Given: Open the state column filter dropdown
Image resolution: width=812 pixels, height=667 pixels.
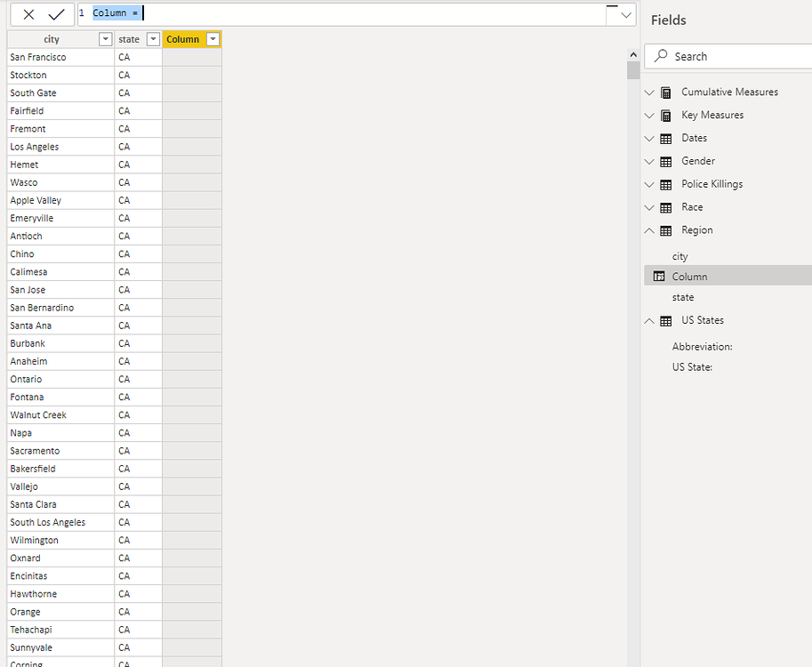Looking at the screenshot, I should point(151,38).
